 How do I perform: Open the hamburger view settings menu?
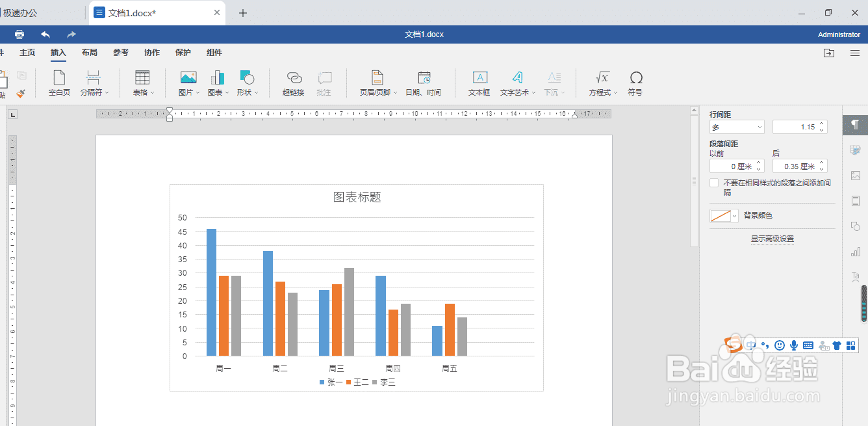[855, 53]
